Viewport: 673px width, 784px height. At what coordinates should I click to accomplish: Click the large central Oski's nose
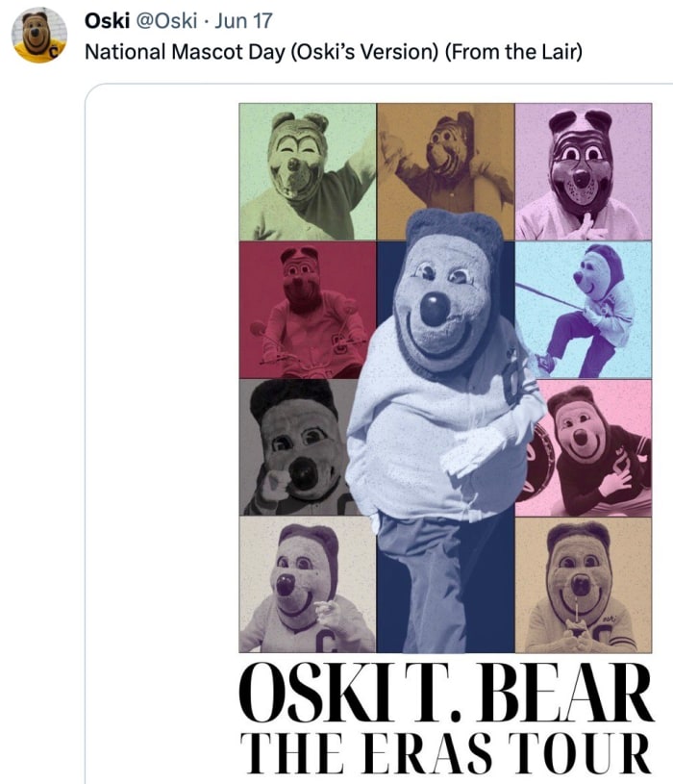coord(436,309)
